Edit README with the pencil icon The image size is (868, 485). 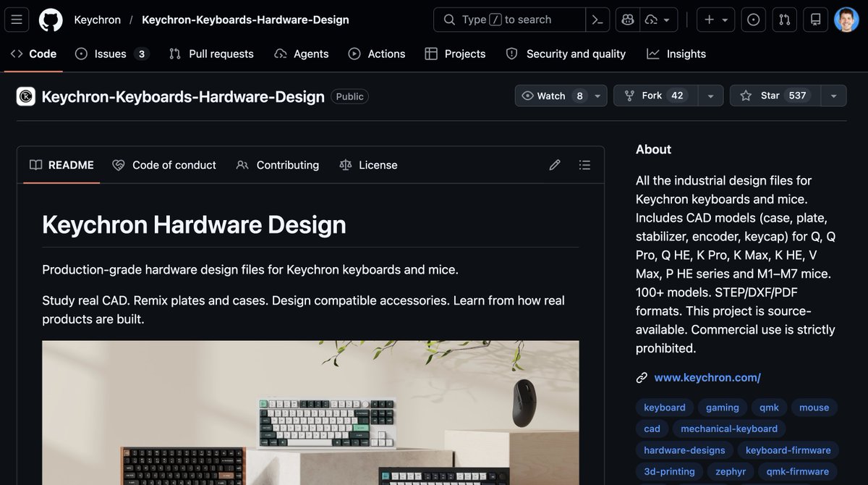click(x=555, y=165)
